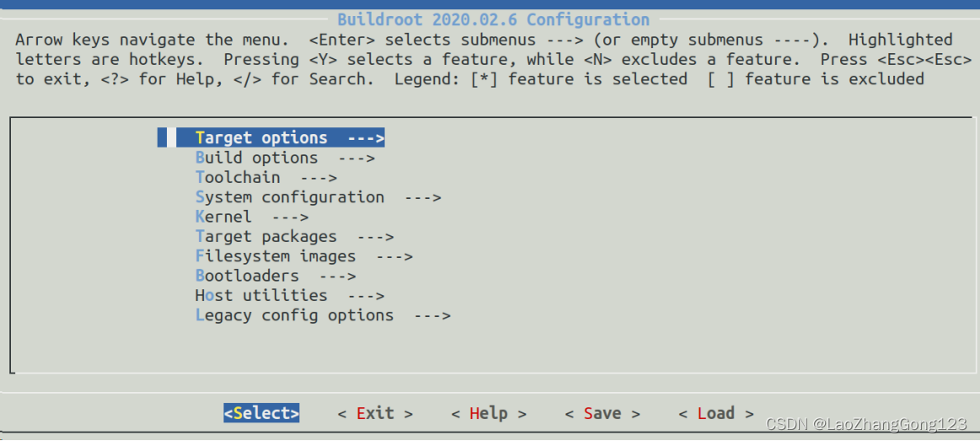Click the Exit button
980x441 pixels.
pyautogui.click(x=375, y=413)
